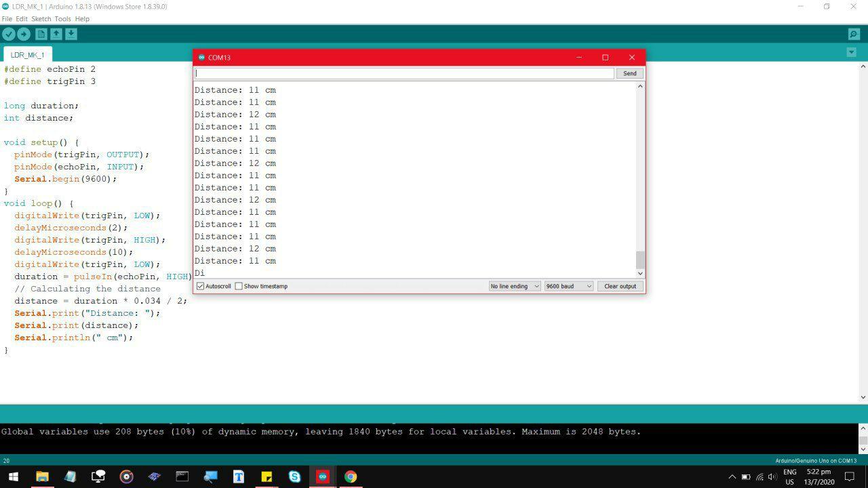
Task: Click the code editor scroll down arrow
Action: pyautogui.click(x=863, y=397)
